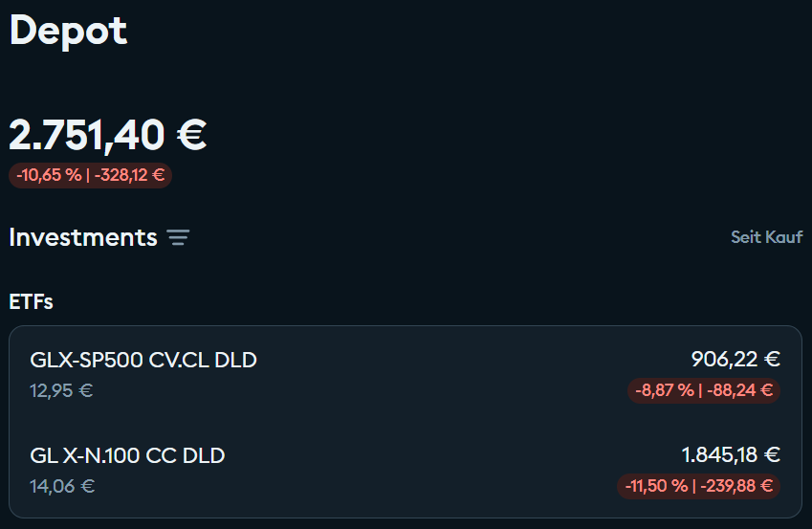Click the large euro sign after depot total

191,135
